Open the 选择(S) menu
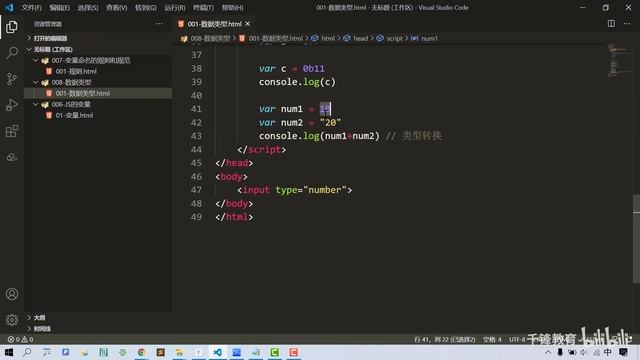Viewport: 640px width, 360px height. click(x=88, y=7)
